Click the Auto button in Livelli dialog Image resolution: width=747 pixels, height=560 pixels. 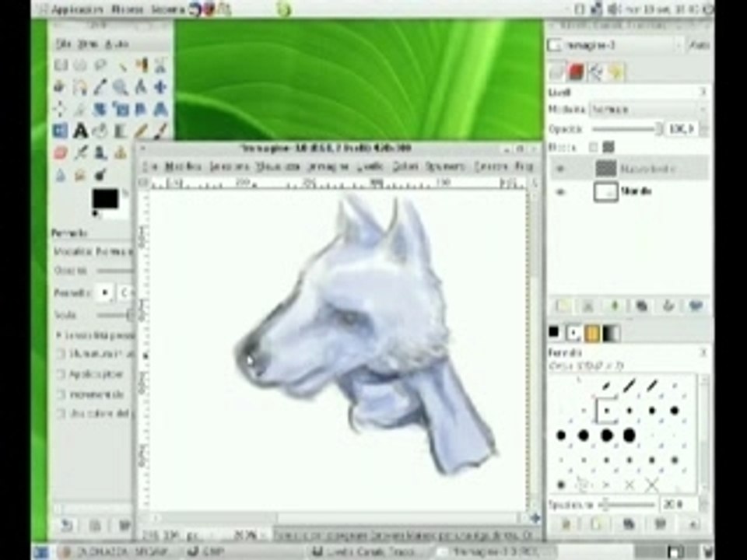(x=699, y=45)
